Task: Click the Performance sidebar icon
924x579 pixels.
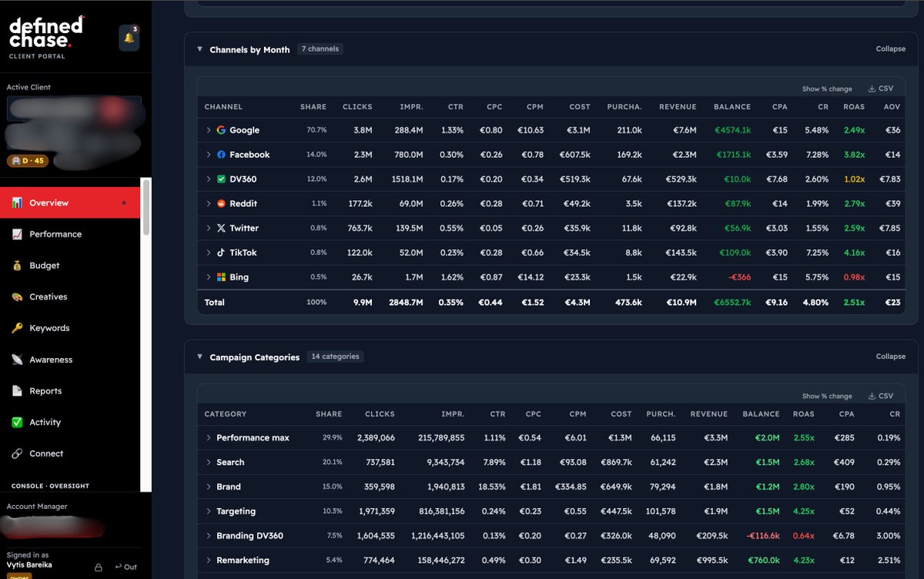Action: point(17,234)
